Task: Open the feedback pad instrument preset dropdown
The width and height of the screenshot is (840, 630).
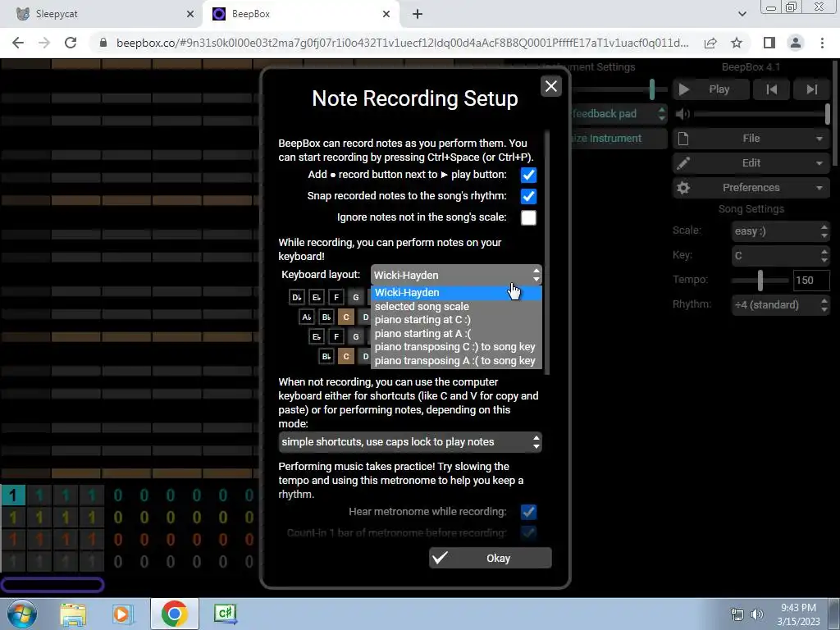Action: click(619, 113)
